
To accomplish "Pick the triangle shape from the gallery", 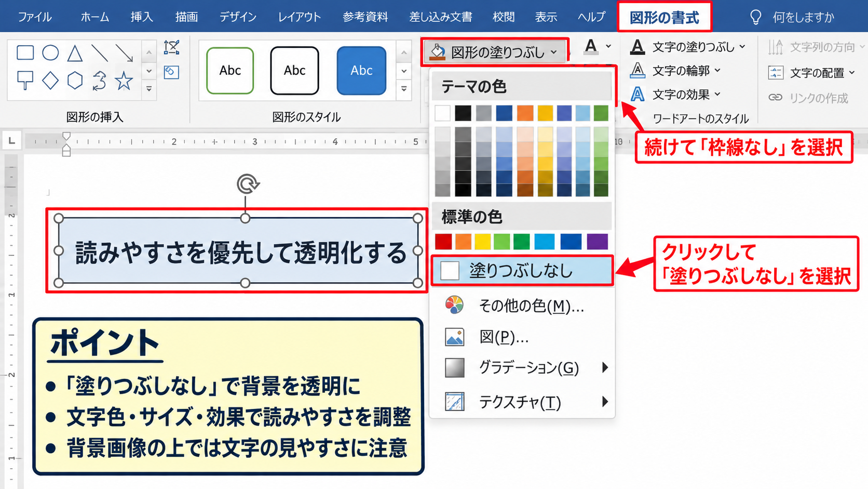I will click(x=75, y=52).
